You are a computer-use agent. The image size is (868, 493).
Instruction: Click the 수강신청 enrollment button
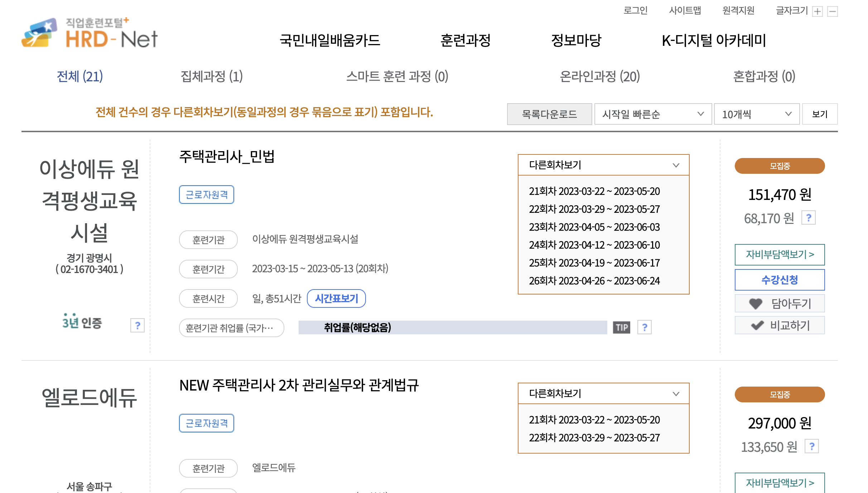point(779,279)
